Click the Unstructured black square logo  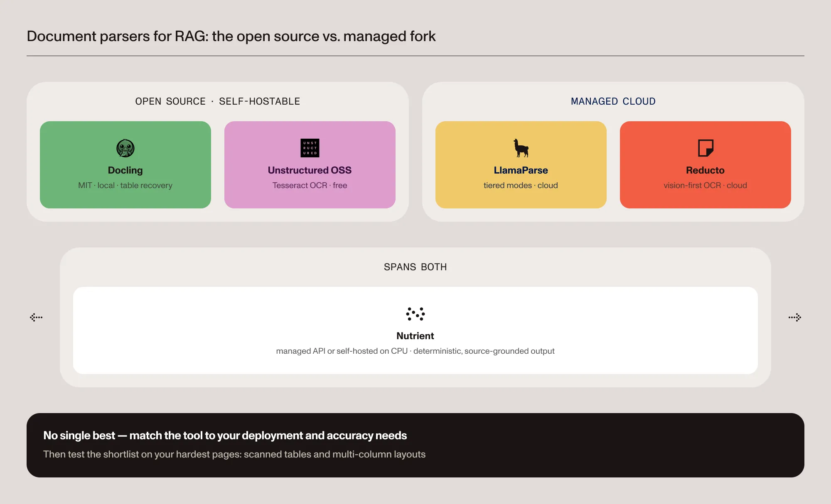[x=310, y=148]
